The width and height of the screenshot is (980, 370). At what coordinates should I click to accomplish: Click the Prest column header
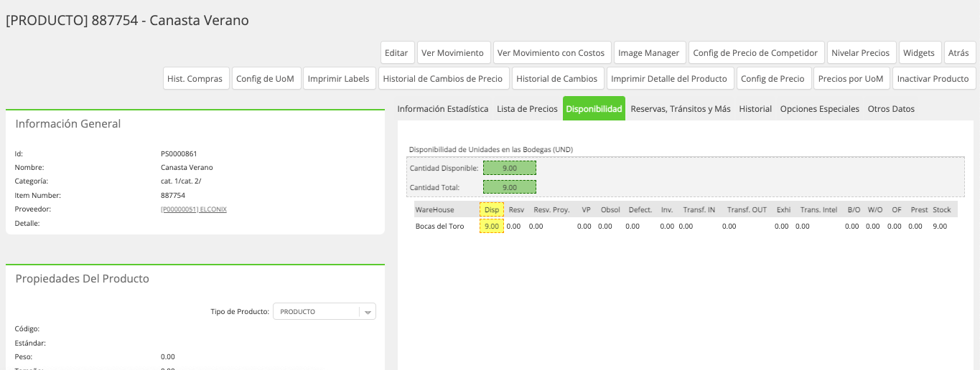coord(919,209)
